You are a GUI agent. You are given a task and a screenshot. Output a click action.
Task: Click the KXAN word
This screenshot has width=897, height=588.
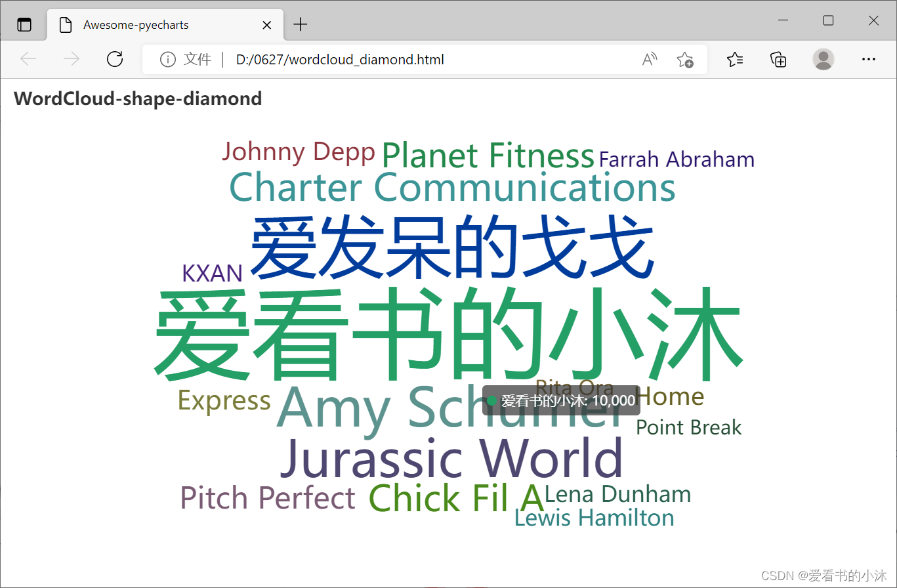213,274
